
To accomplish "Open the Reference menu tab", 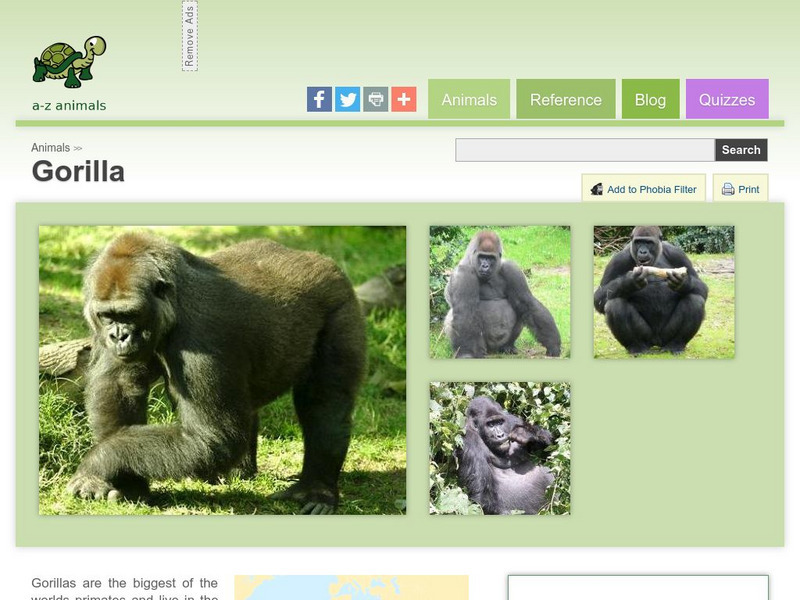I will (x=566, y=99).
